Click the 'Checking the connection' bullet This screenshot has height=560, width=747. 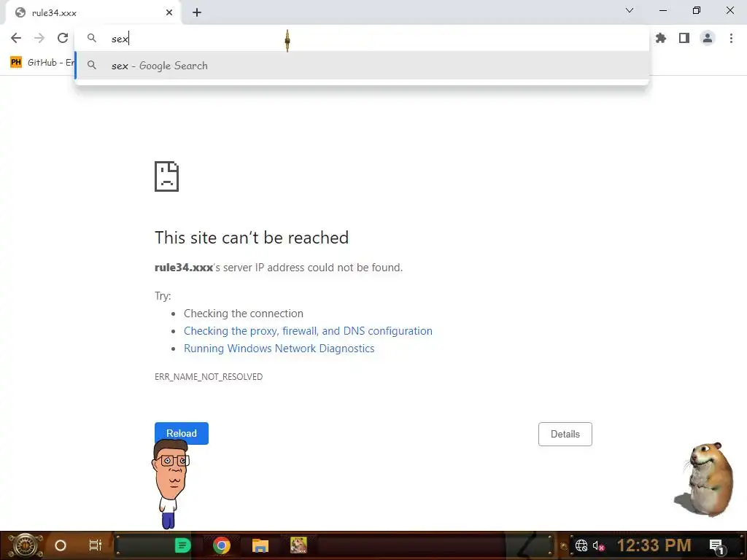pyautogui.click(x=244, y=314)
